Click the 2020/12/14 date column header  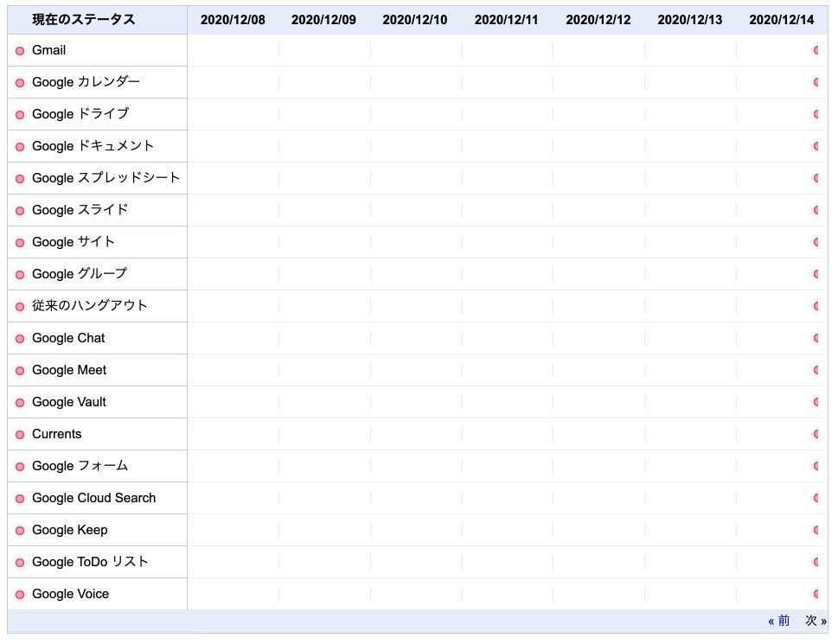click(781, 20)
